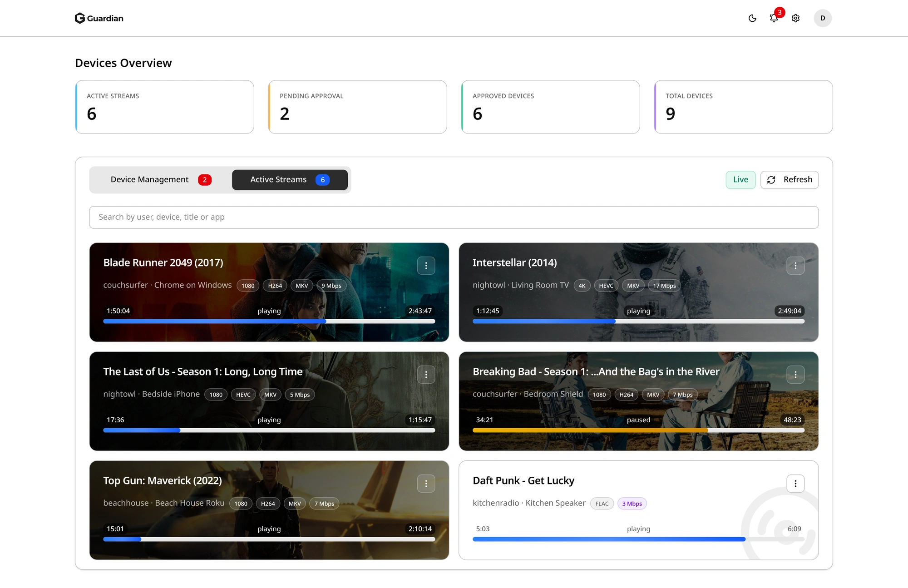Select the Active Streams tab
The width and height of the screenshot is (908, 588).
coord(290,180)
